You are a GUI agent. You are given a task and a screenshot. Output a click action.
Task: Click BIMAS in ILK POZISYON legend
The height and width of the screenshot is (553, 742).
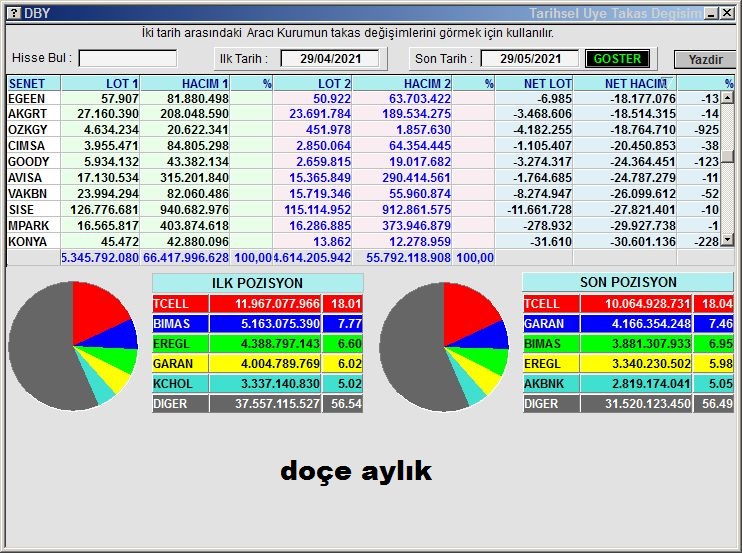[180, 324]
